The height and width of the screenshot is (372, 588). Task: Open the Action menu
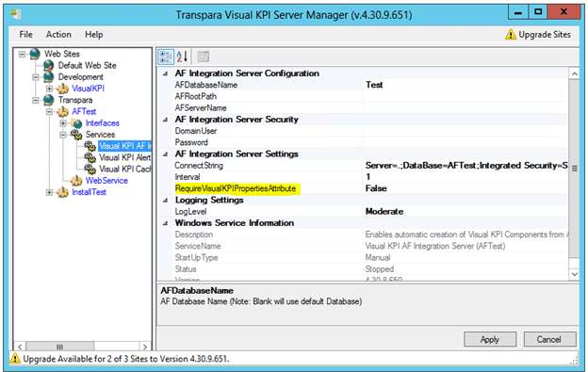click(x=58, y=35)
